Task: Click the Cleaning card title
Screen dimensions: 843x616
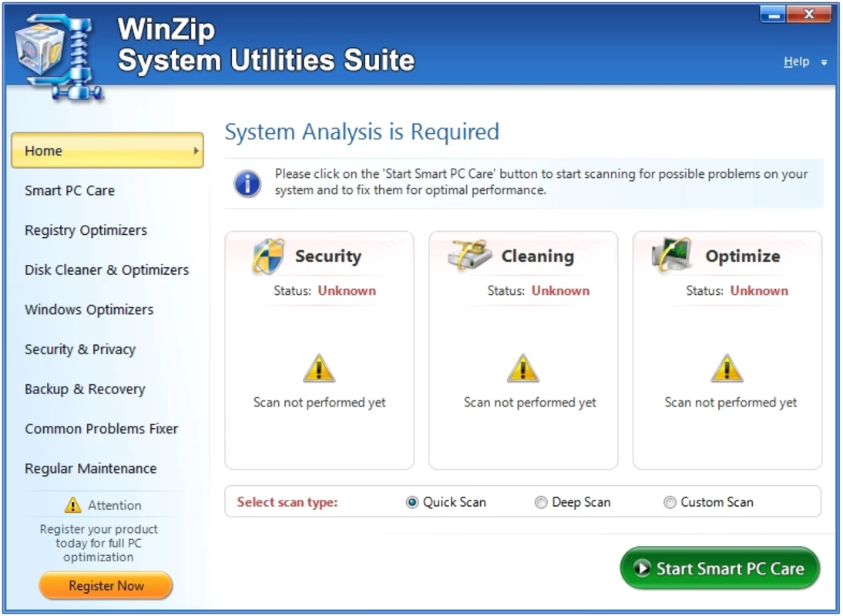Action: 538,256
